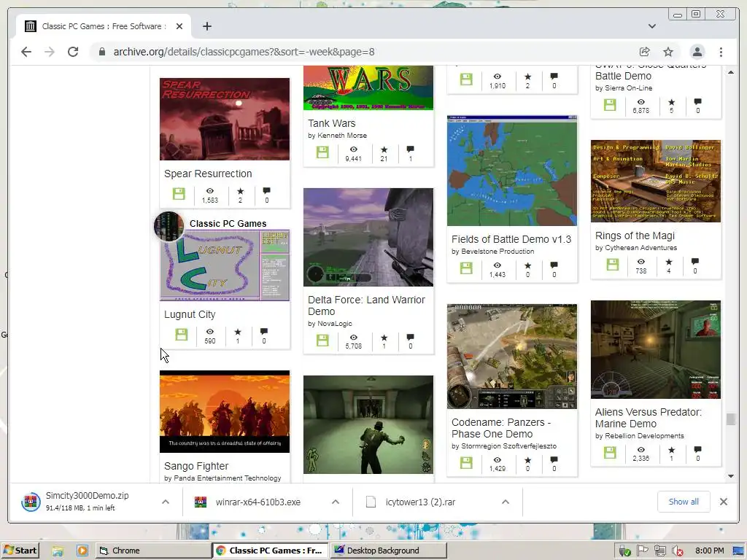Viewport: 747px width, 560px height.
Task: Click reviews bubble under Spear Resurrection
Action: tap(266, 191)
